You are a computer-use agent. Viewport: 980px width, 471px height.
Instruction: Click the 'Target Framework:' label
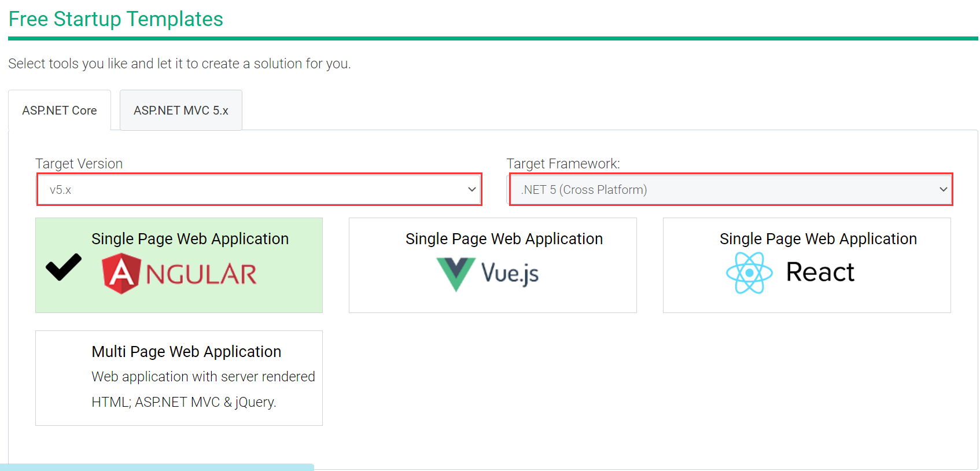click(563, 164)
